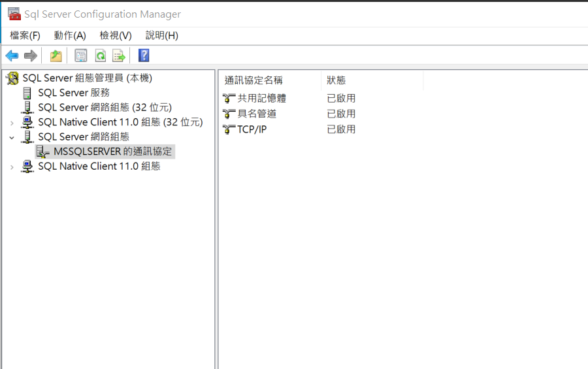The image size is (588, 369).
Task: Select SQL Server 組態管理員 (本機) root node
Action: point(88,78)
